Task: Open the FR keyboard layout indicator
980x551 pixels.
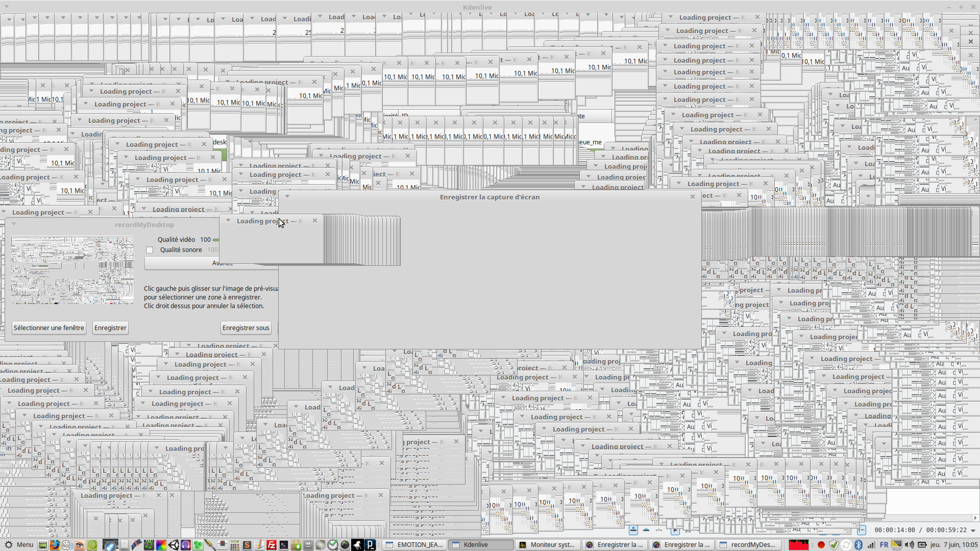Action: (x=884, y=545)
